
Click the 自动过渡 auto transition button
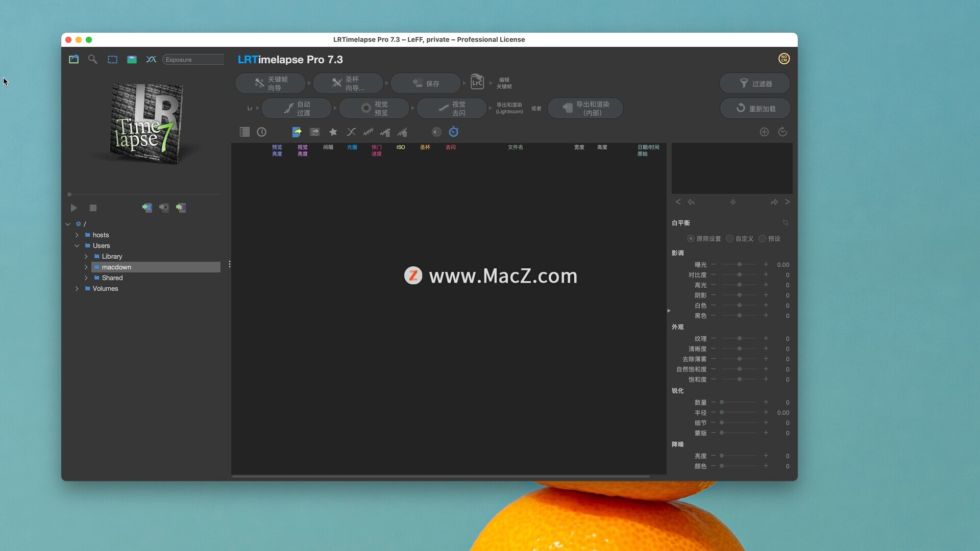click(297, 108)
